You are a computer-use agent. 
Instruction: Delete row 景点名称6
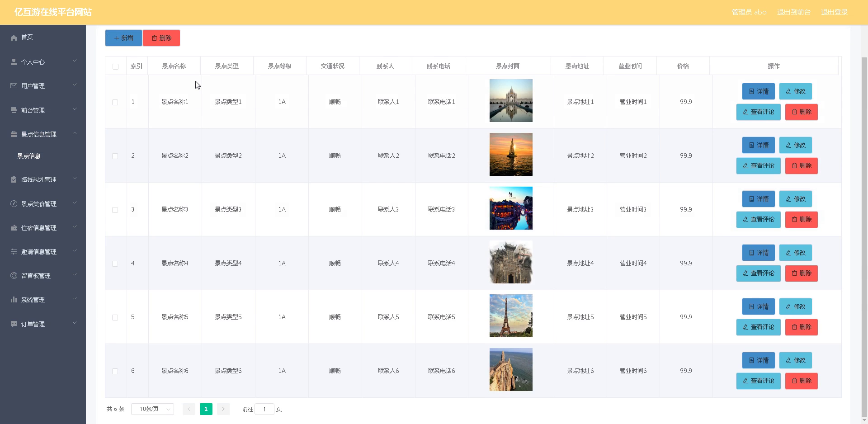point(802,381)
